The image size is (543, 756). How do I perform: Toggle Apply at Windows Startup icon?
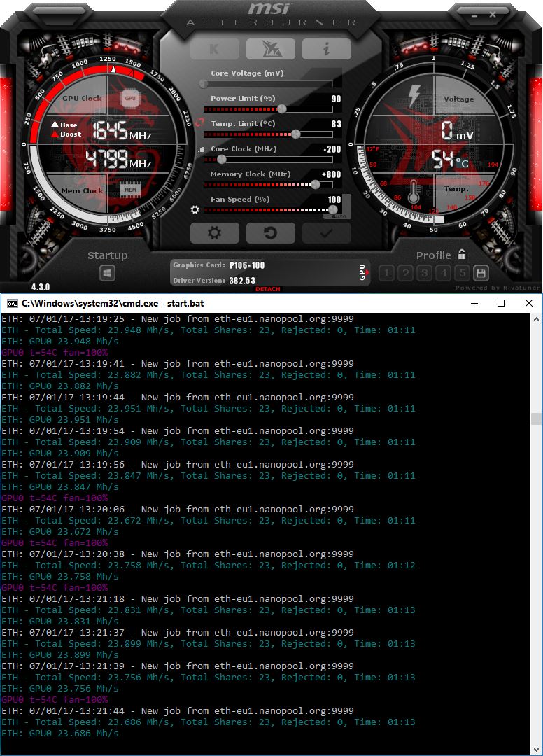click(x=107, y=274)
